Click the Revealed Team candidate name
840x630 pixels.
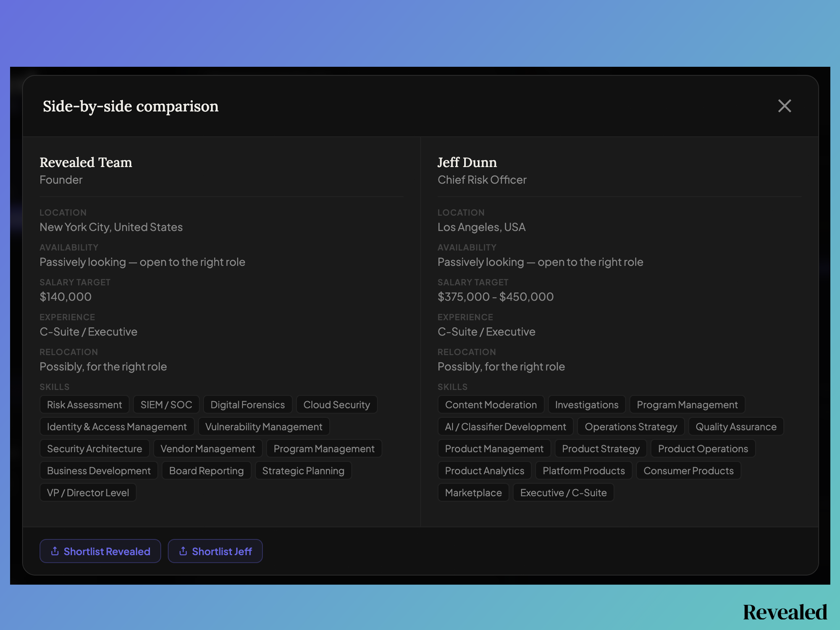pos(86,163)
